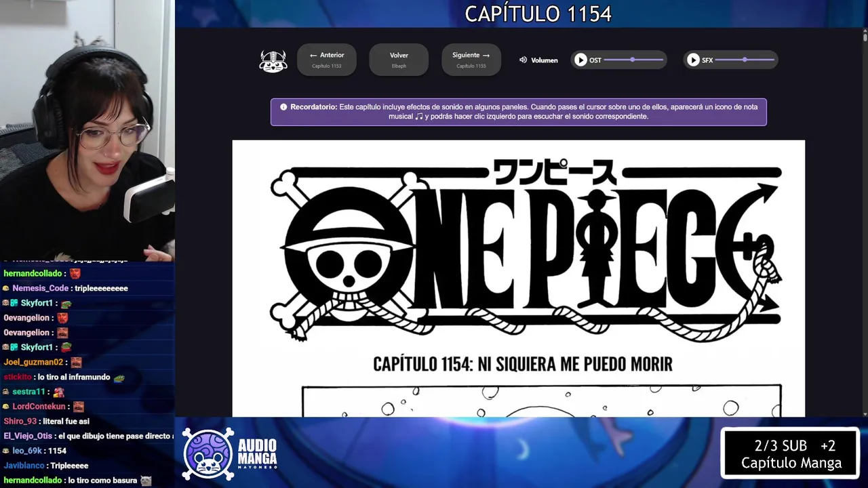This screenshot has height=488, width=868.
Task: Click Volver to return to Elbaph
Action: tap(399, 60)
